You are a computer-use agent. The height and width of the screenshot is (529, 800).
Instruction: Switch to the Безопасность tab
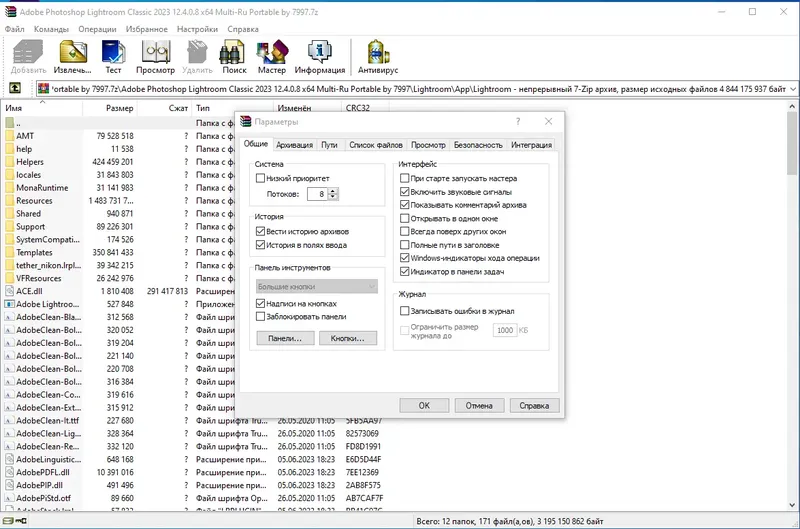tap(478, 145)
